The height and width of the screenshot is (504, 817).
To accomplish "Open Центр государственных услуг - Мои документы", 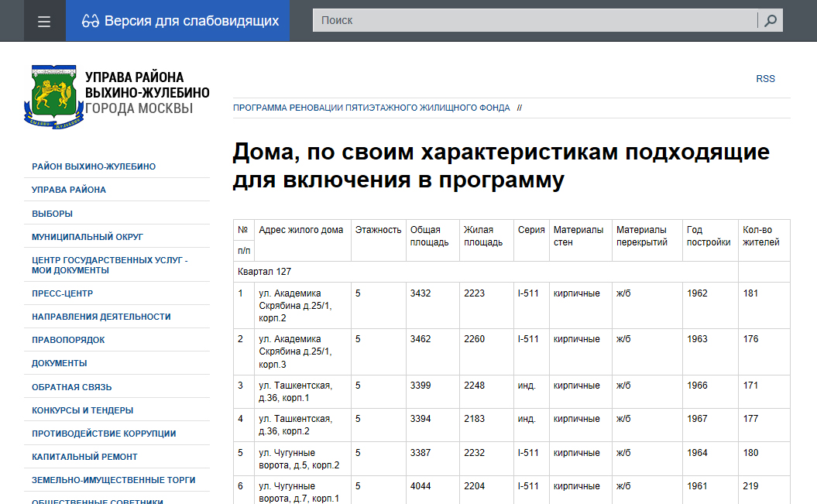I will pos(109,266).
